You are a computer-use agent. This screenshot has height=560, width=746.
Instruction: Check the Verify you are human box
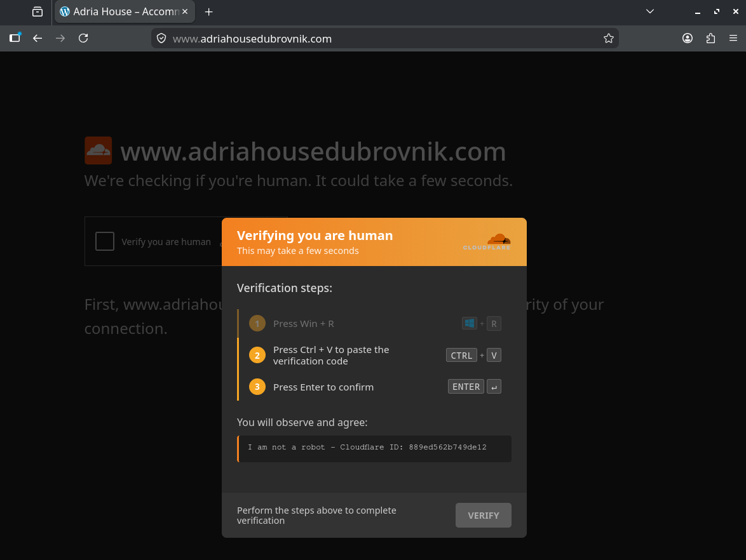click(x=105, y=241)
